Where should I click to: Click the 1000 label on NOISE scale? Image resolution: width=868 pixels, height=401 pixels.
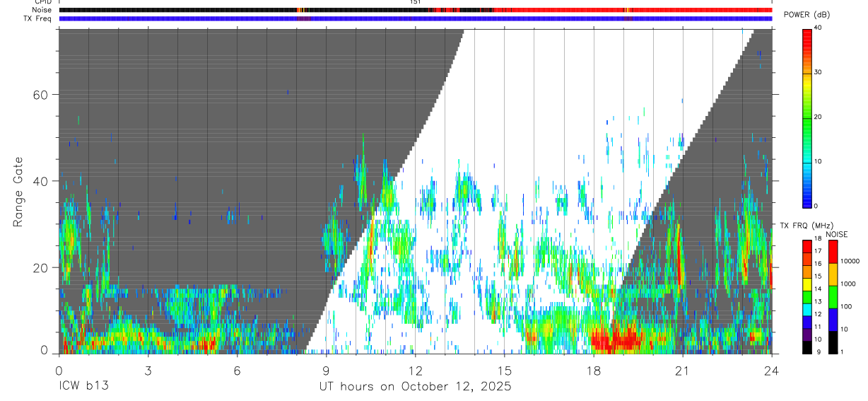click(x=848, y=284)
